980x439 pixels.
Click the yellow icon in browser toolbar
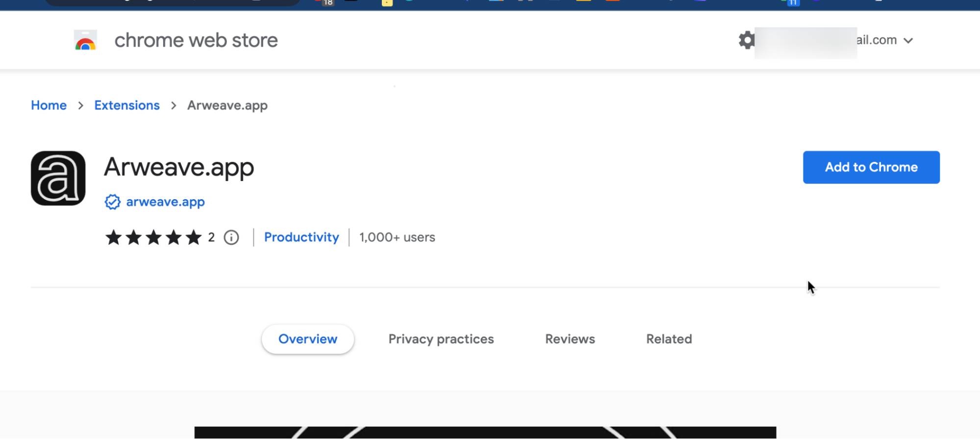click(387, 3)
